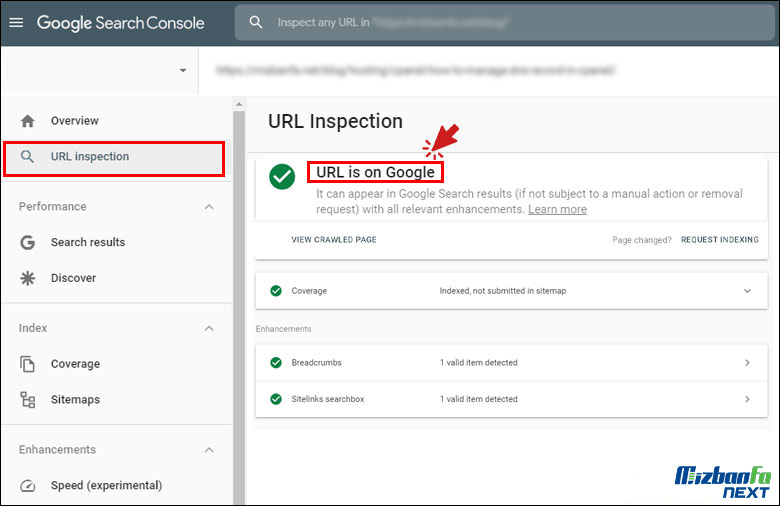Click the sidebar vertical scrollbar track

[x=239, y=307]
